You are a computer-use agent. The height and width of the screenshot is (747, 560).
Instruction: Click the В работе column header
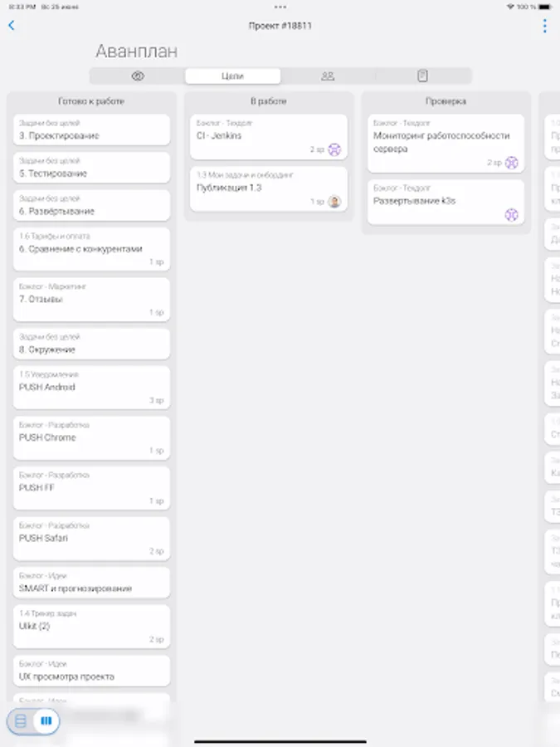269,101
